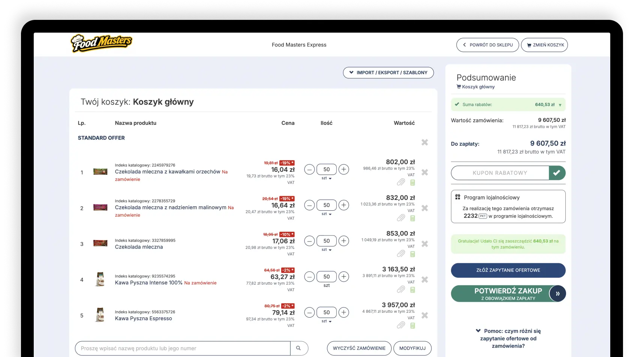This screenshot has width=644, height=357.
Task: Delete the entire Standard Offer group
Action: [424, 142]
